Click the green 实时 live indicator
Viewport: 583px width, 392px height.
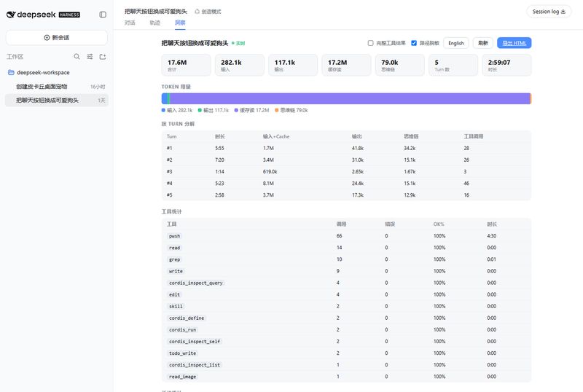tap(238, 43)
